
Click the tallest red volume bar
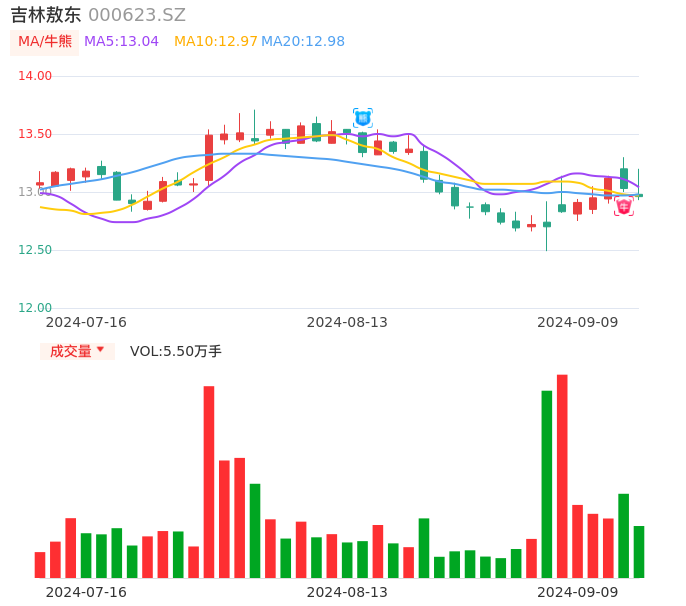(562, 476)
